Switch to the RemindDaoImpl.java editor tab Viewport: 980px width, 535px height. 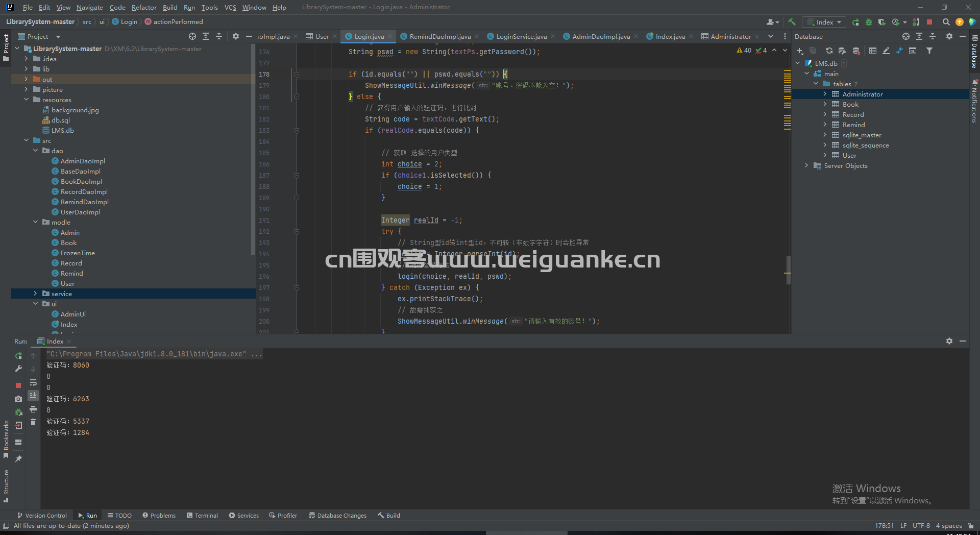440,36
